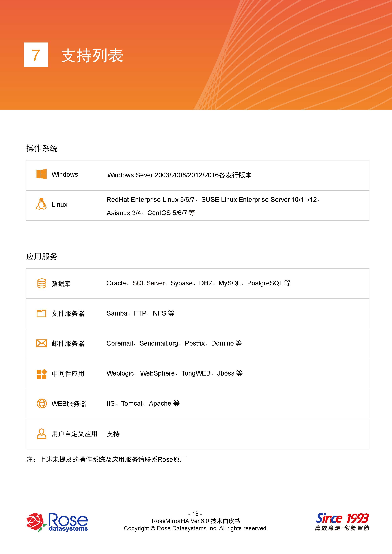Click the database cylinder icon
This screenshot has width=392, height=554.
point(42,283)
